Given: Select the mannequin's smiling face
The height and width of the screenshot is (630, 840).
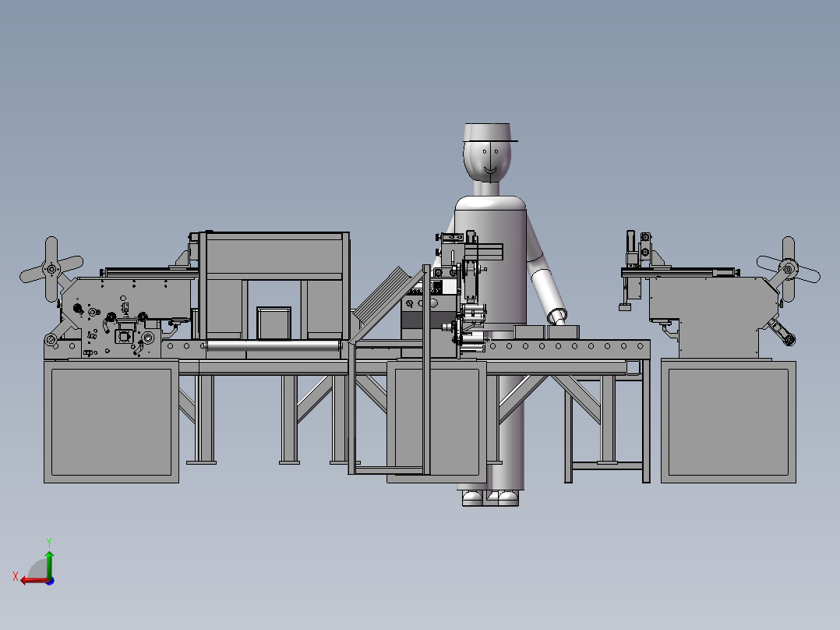Looking at the screenshot, I should (489, 161).
